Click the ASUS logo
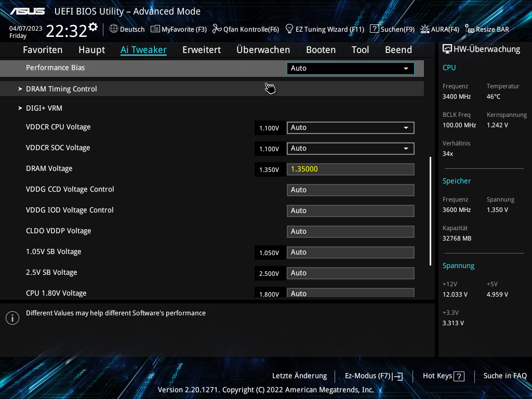The height and width of the screenshot is (399, 532). pos(27,11)
